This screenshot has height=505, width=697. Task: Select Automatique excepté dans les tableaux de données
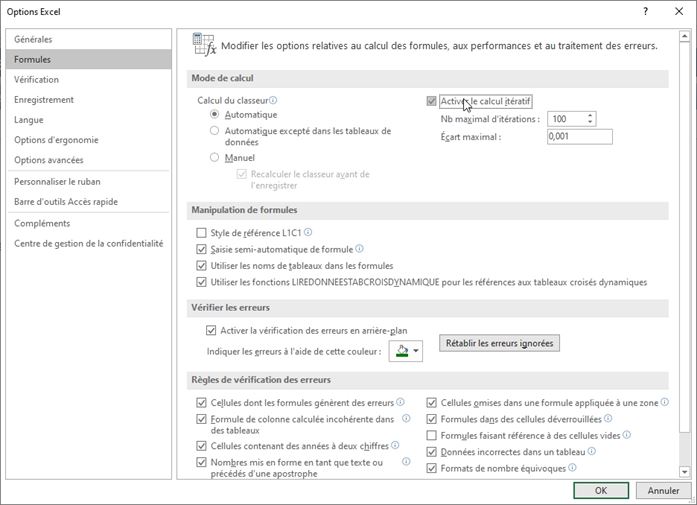pos(214,131)
